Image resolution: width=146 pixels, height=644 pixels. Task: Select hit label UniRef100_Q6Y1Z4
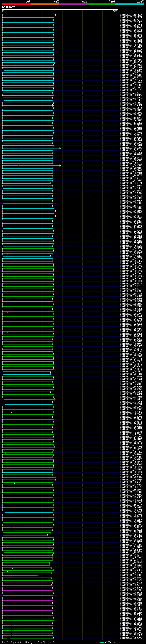pos(131,249)
